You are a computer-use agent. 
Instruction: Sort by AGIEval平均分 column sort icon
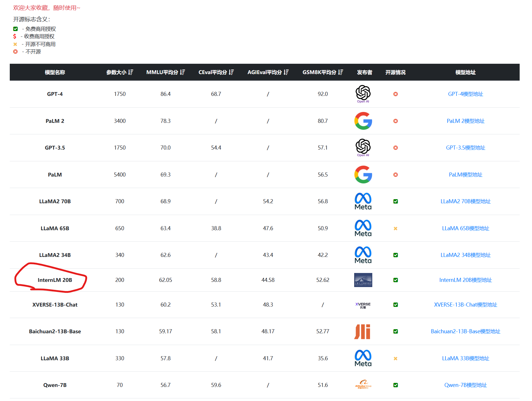coord(286,72)
